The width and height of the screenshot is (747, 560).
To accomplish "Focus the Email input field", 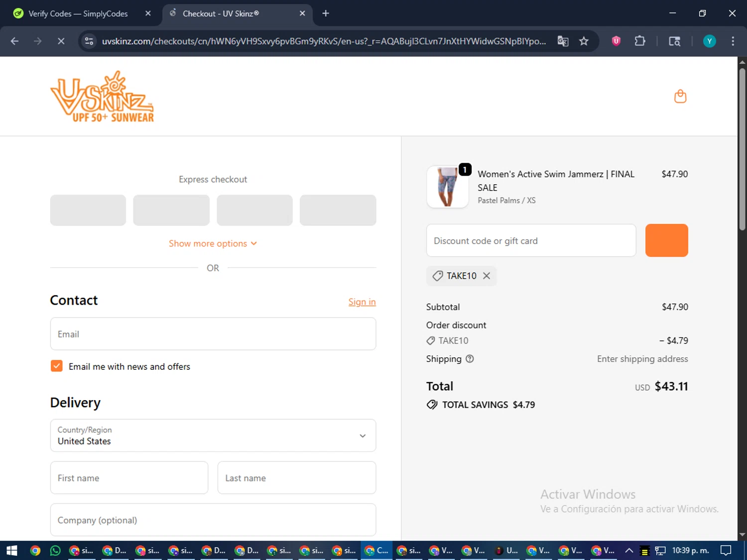I will (x=213, y=334).
